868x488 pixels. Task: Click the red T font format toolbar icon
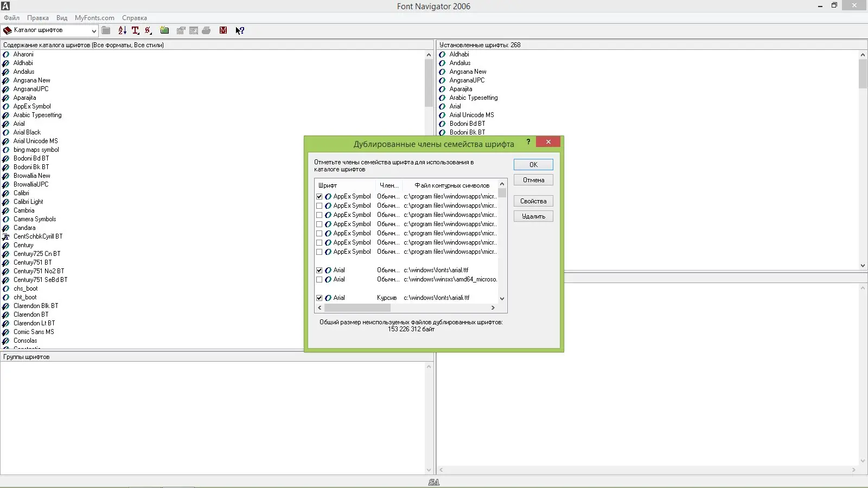click(x=136, y=30)
